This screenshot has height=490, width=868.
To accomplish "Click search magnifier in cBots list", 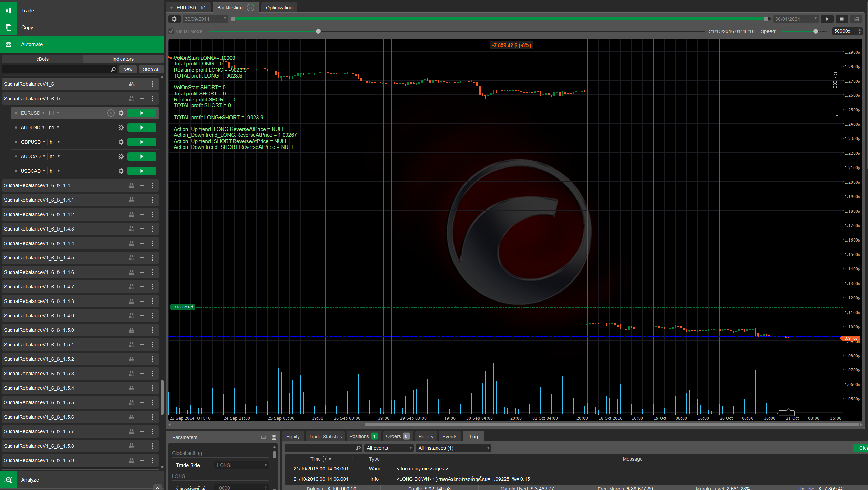I will [x=113, y=69].
